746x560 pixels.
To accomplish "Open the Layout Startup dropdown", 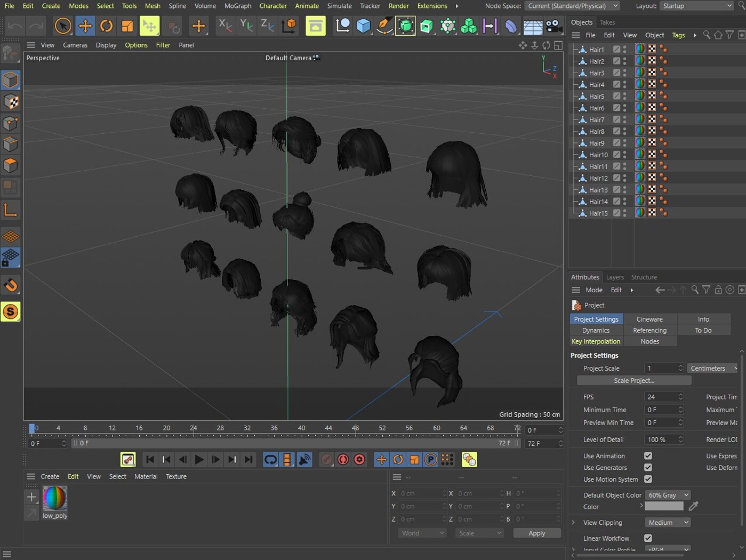I will click(697, 6).
